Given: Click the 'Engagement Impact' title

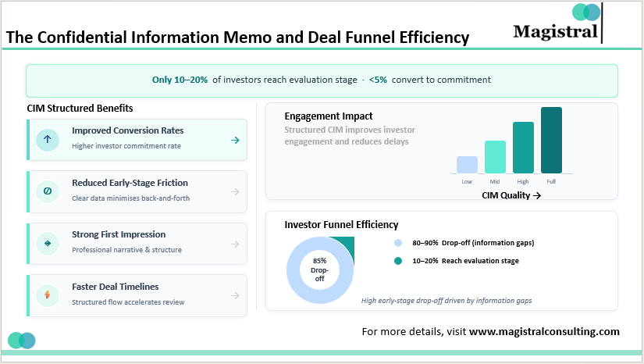Looking at the screenshot, I should [329, 116].
